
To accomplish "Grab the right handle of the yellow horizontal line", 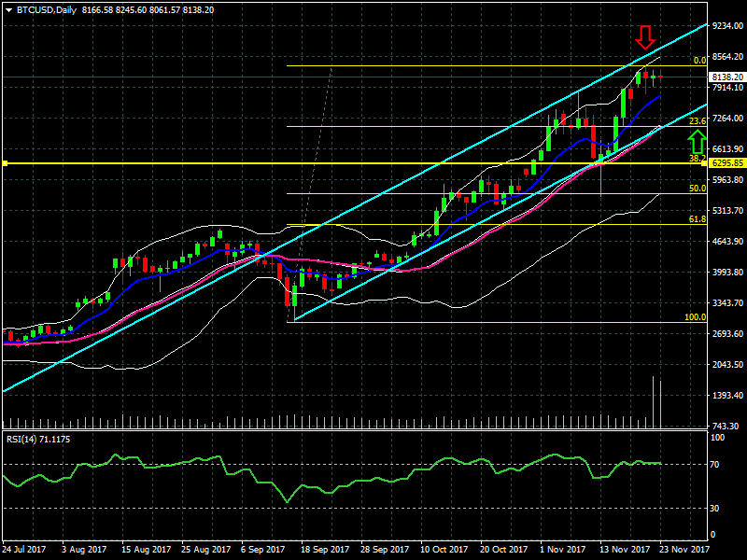I will pyautogui.click(x=705, y=163).
